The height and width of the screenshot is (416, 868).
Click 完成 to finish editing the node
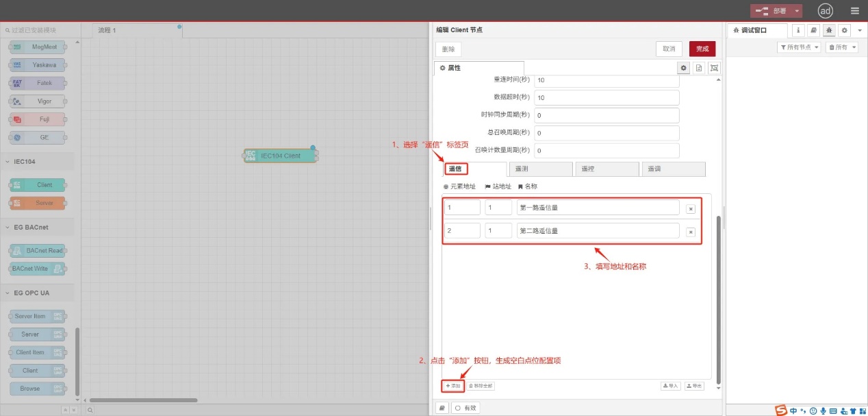pos(702,48)
